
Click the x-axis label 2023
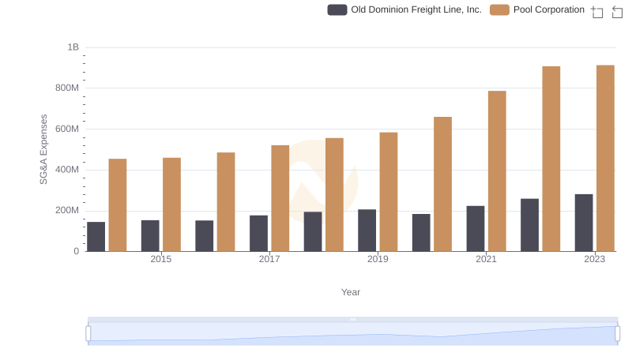point(595,259)
